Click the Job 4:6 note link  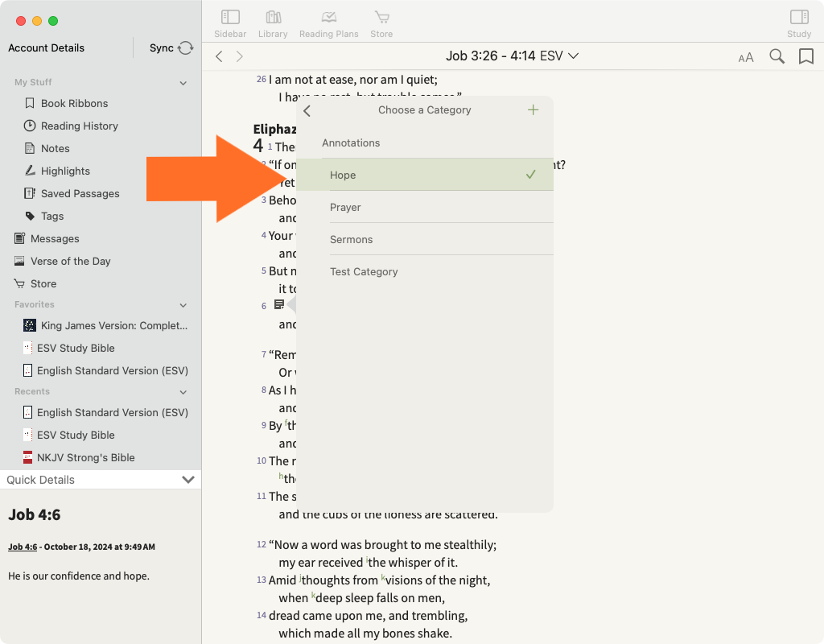[23, 547]
